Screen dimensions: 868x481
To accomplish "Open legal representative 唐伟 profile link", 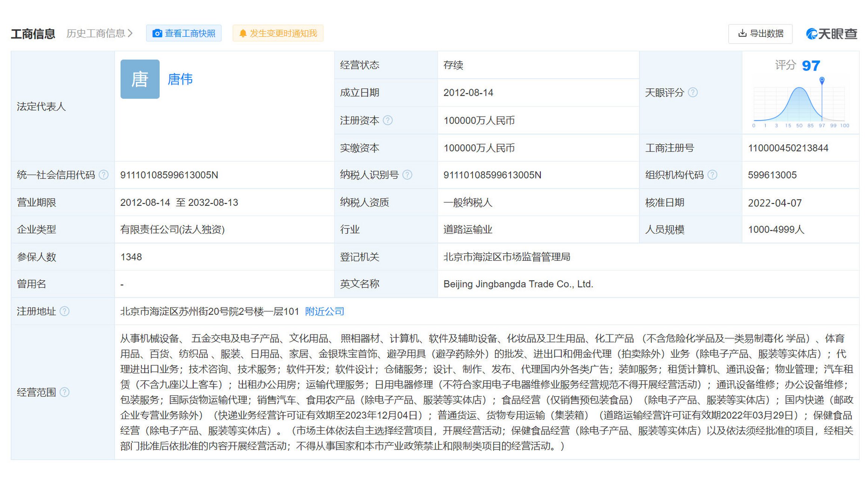I will pyautogui.click(x=180, y=79).
